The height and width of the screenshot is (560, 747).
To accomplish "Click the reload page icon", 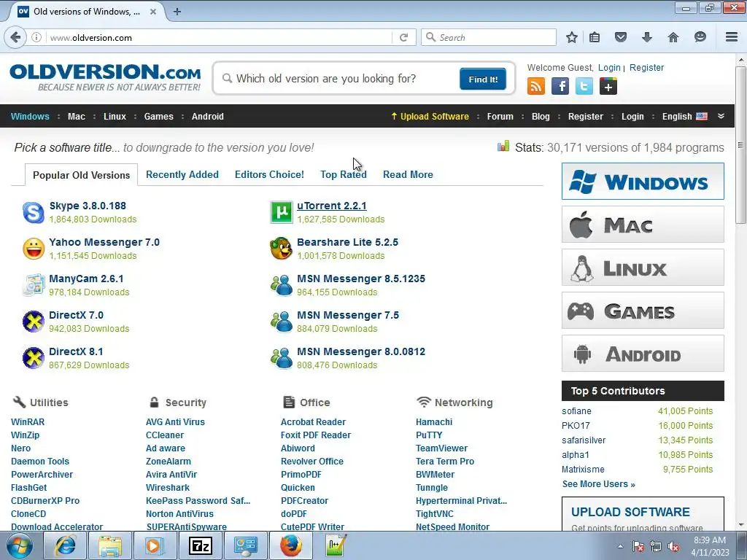I will 403,37.
